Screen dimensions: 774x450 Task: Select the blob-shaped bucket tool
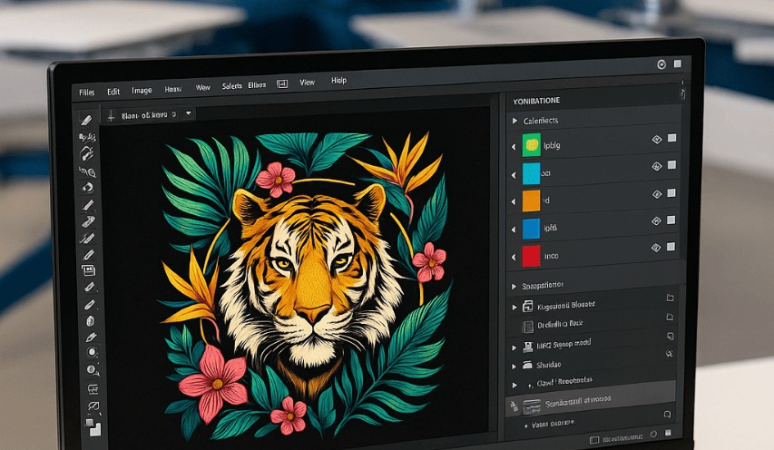(90, 321)
